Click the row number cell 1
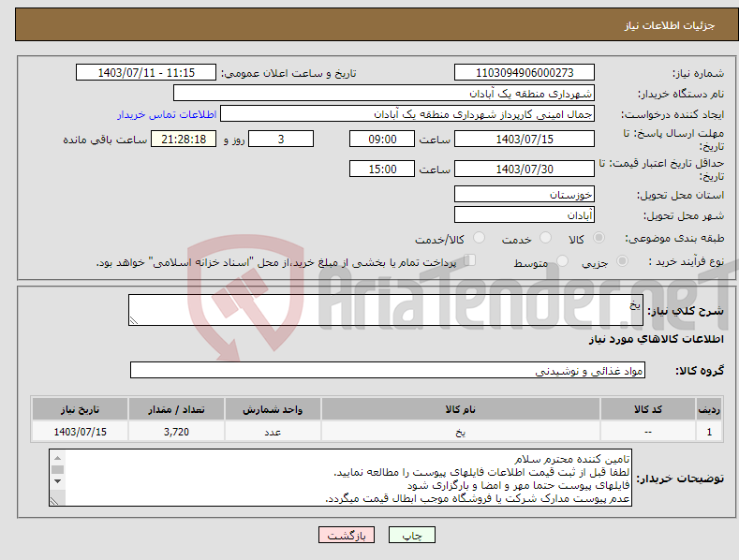 coord(709,432)
